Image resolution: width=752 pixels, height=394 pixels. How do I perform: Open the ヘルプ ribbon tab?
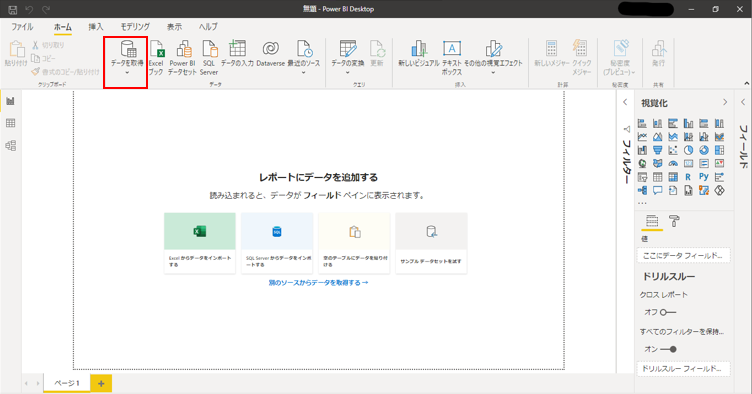click(x=208, y=27)
